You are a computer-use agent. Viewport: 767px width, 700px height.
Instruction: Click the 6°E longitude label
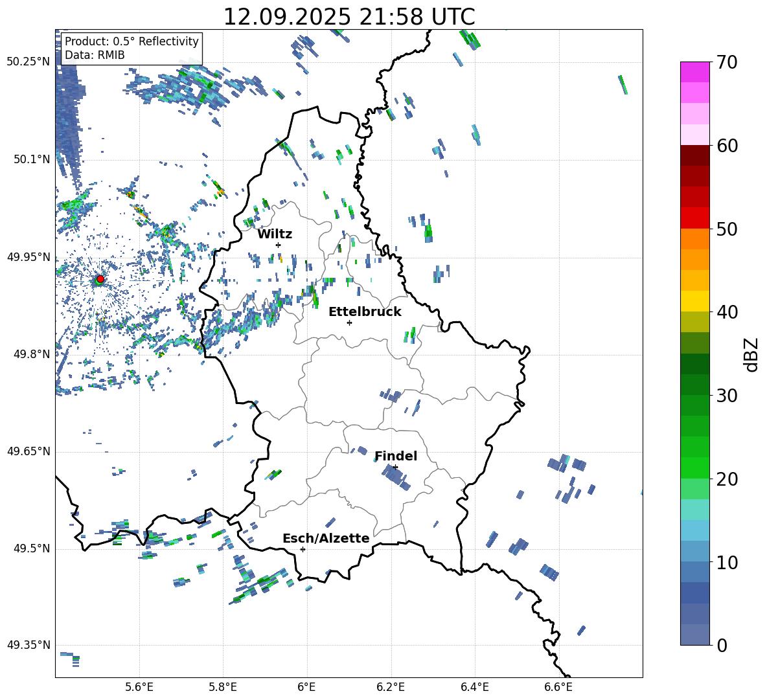coord(306,687)
